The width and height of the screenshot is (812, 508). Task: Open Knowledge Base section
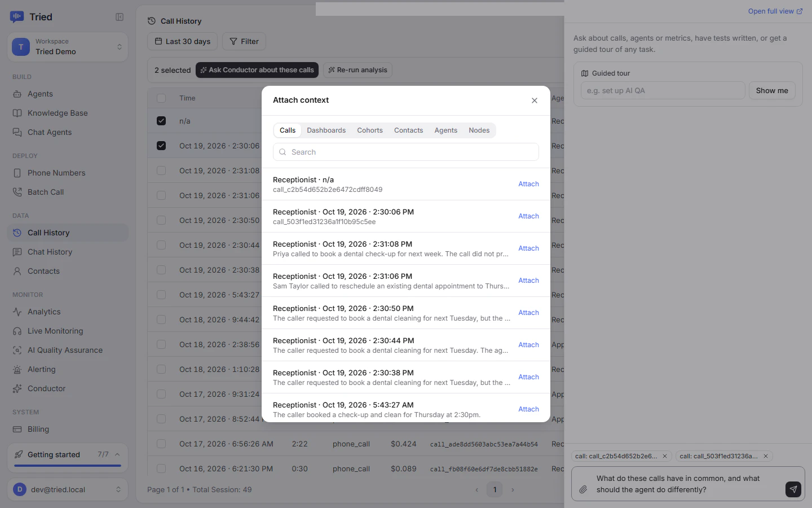[x=68, y=113]
